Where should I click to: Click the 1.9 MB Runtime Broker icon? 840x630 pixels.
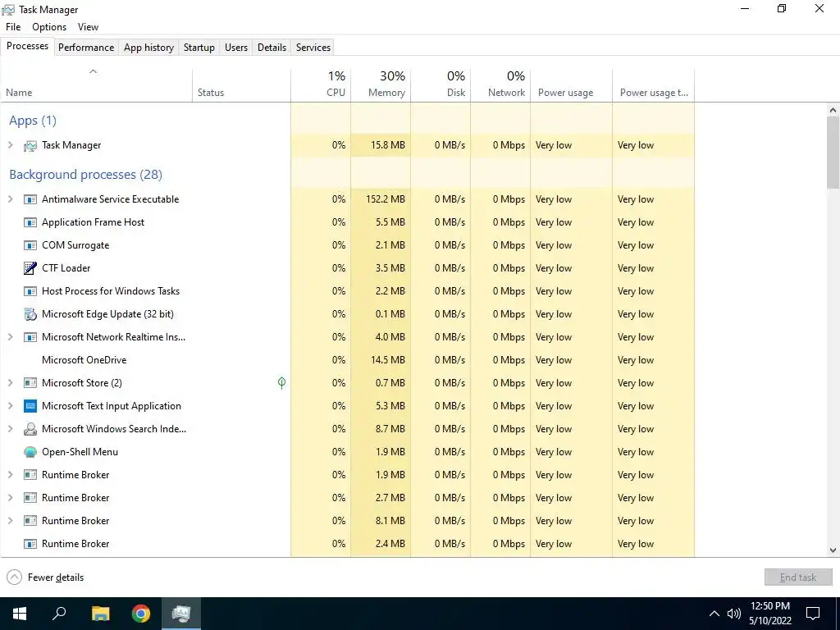click(x=30, y=475)
